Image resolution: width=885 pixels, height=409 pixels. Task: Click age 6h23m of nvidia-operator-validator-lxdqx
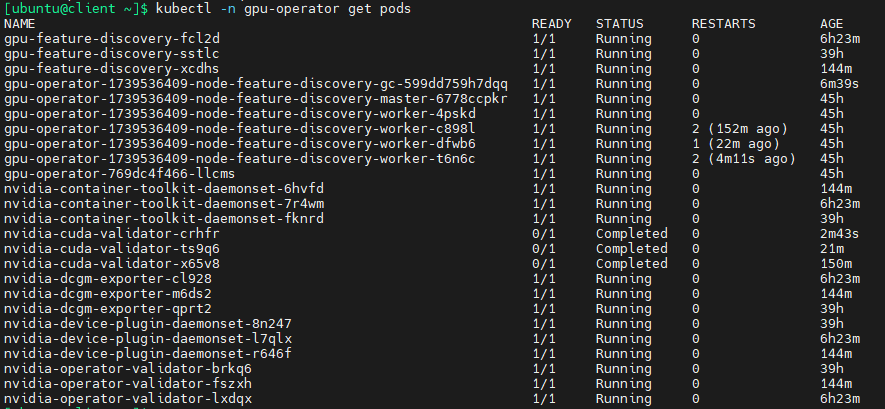point(840,399)
